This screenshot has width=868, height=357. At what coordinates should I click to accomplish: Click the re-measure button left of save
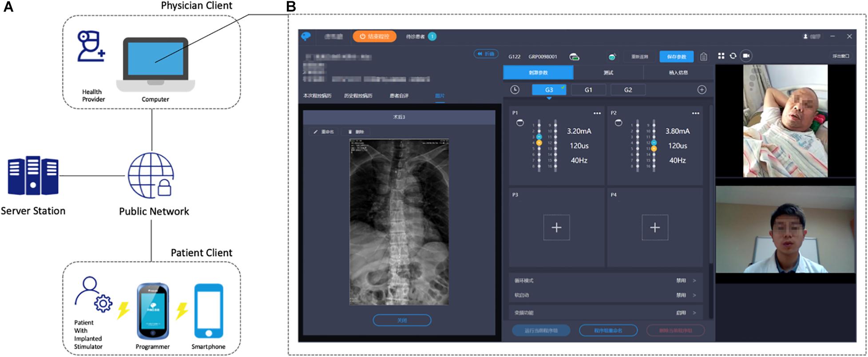tap(640, 56)
